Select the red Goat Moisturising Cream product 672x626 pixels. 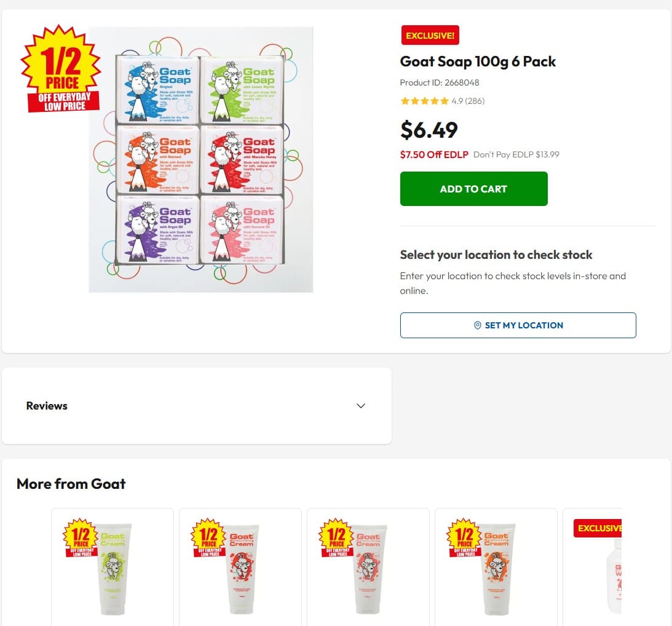[242, 569]
